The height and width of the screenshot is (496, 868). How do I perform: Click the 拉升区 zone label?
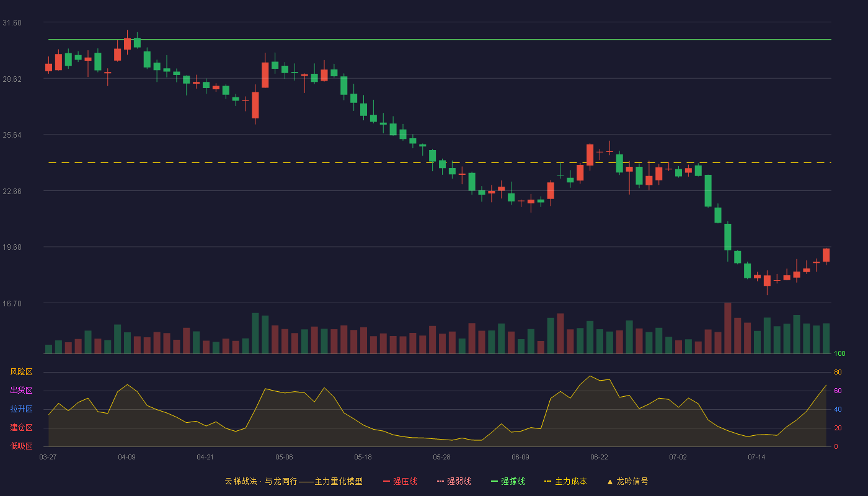(21, 409)
